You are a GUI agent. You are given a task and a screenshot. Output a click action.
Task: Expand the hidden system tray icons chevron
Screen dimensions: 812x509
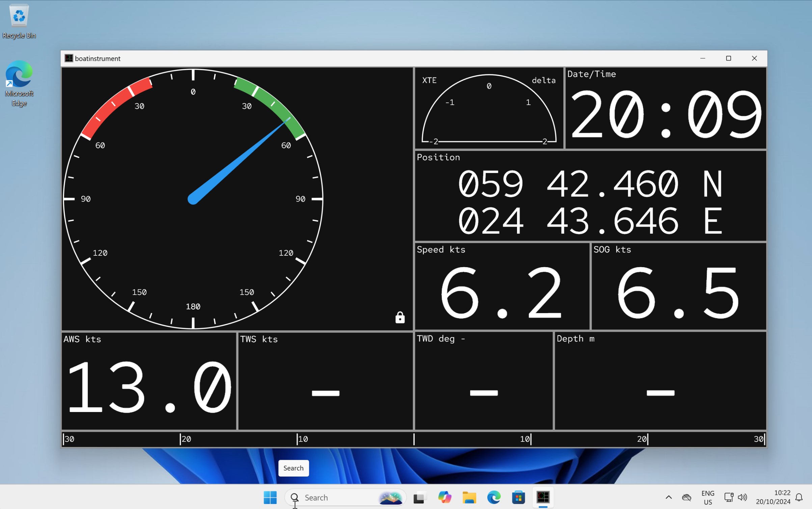tap(669, 497)
